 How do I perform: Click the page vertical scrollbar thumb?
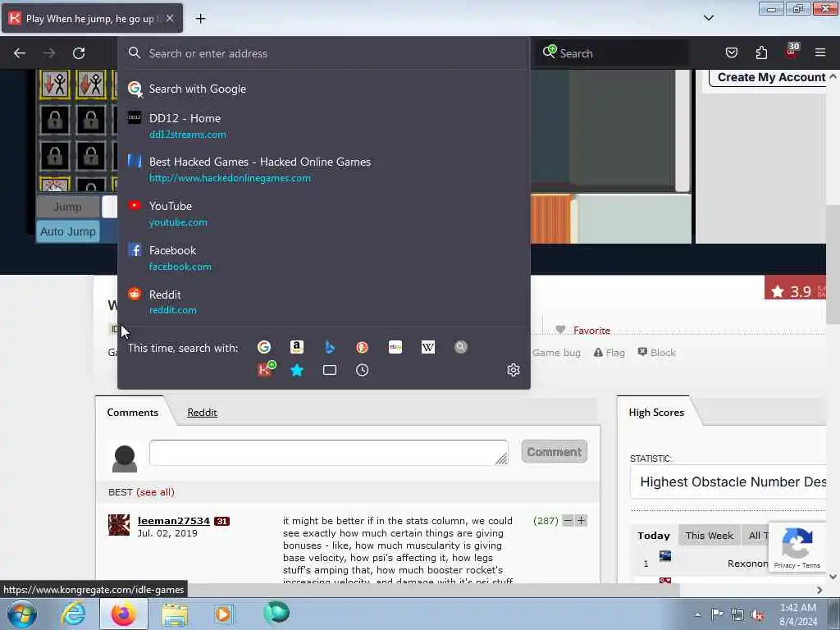[x=833, y=263]
